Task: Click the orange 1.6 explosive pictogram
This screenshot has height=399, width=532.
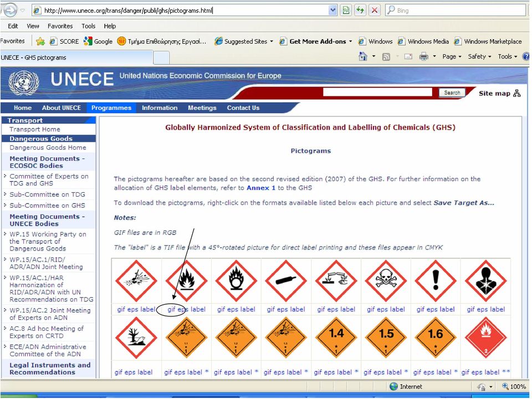Action: [436, 337]
